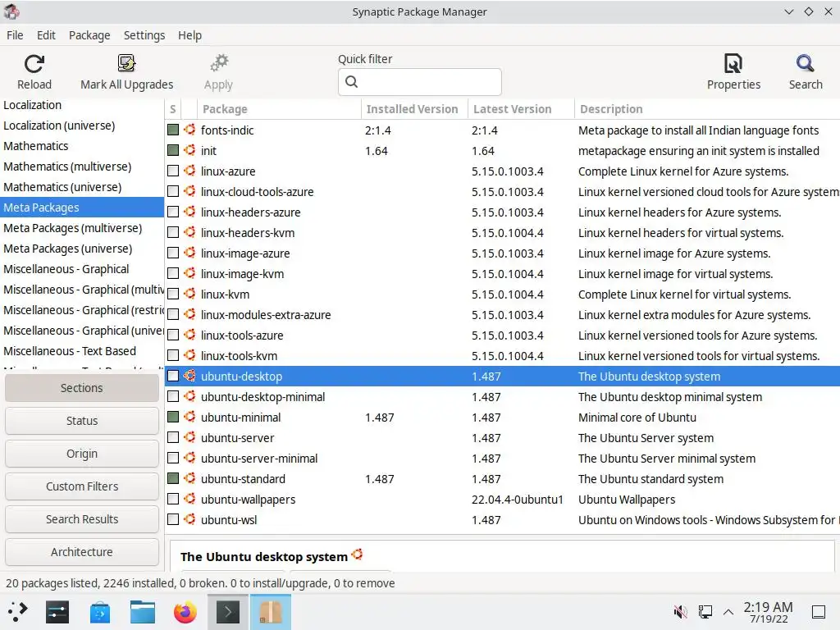Click the muted volume tray icon

[680, 612]
